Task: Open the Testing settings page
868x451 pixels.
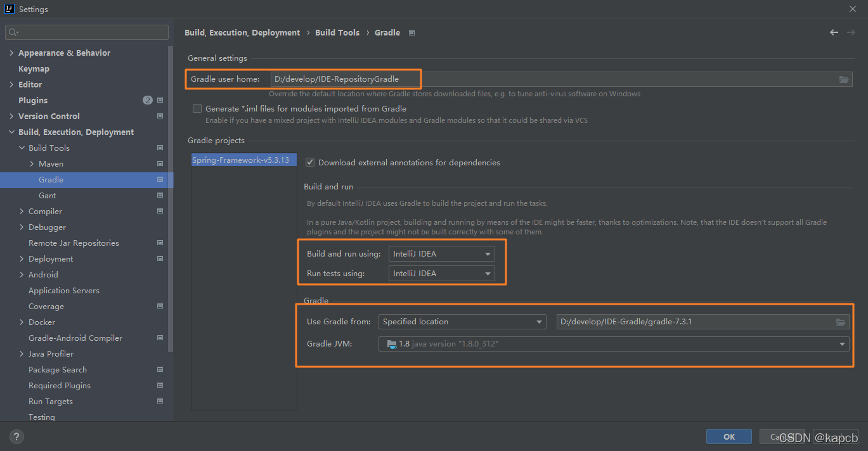Action: point(42,417)
